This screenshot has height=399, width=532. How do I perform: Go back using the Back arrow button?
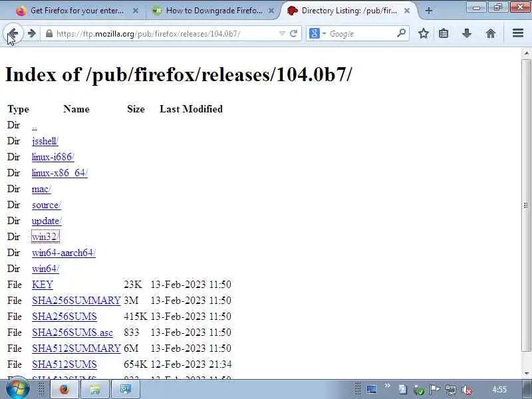pyautogui.click(x=13, y=33)
